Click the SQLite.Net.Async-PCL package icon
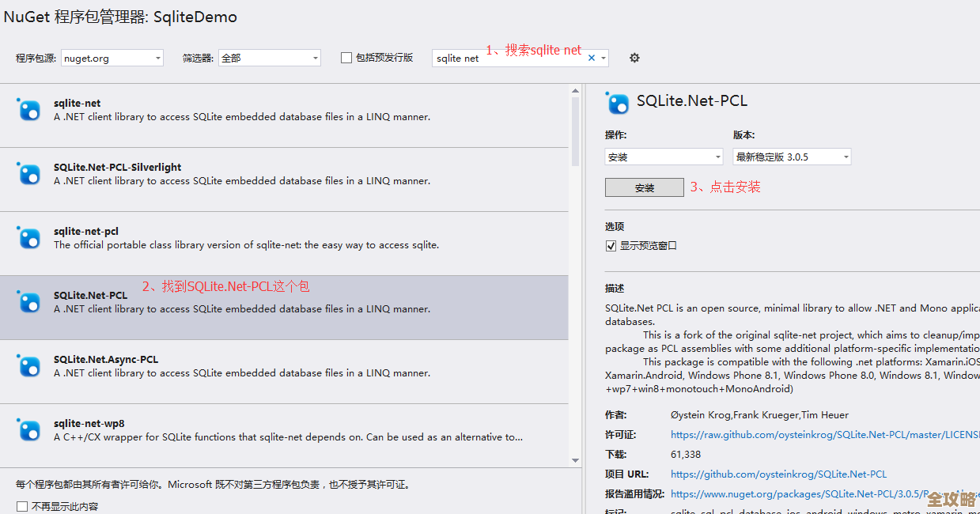Screen dimensions: 980x514 tap(28, 366)
